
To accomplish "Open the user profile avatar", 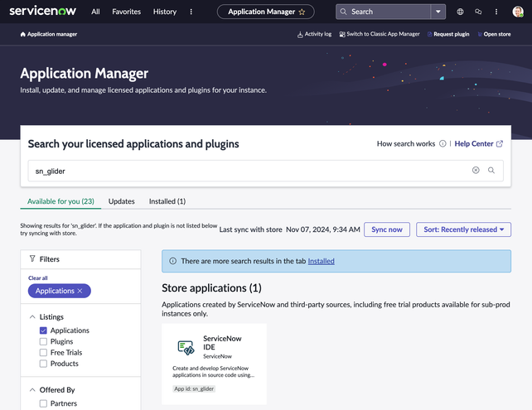I will (518, 12).
